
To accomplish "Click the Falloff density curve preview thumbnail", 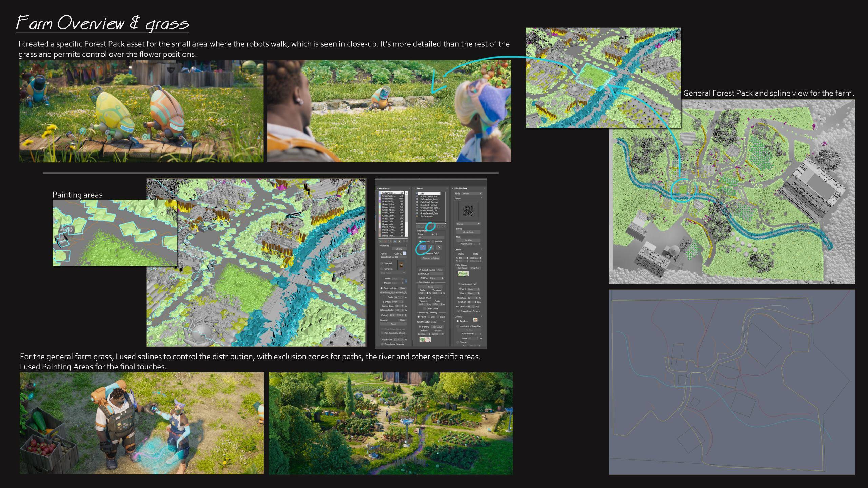I will [425, 340].
